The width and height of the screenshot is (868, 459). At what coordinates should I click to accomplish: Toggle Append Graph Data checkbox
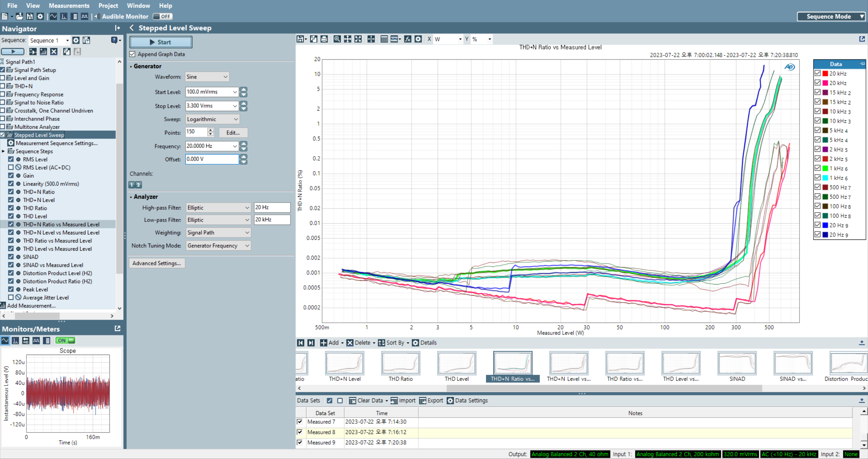(x=133, y=54)
